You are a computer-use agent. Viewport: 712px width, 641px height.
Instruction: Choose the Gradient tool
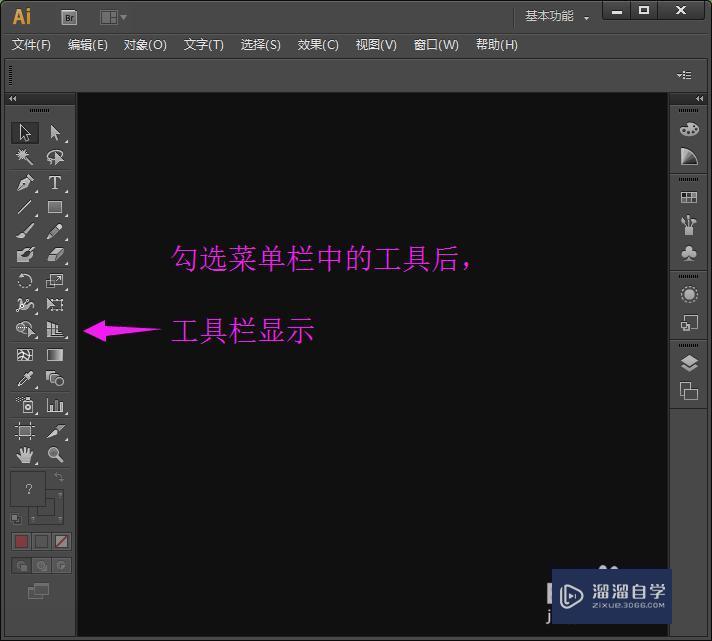coord(55,355)
